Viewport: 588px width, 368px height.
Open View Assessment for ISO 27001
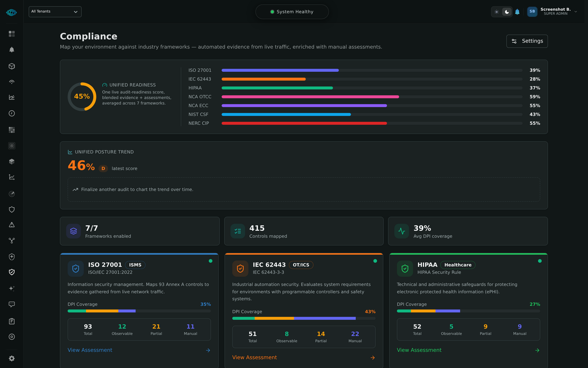pyautogui.click(x=90, y=350)
